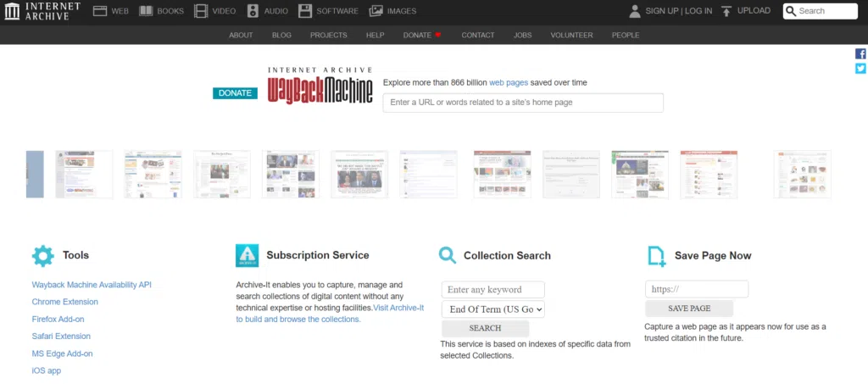Click the LOG IN link
This screenshot has width=868, height=384.
698,11
